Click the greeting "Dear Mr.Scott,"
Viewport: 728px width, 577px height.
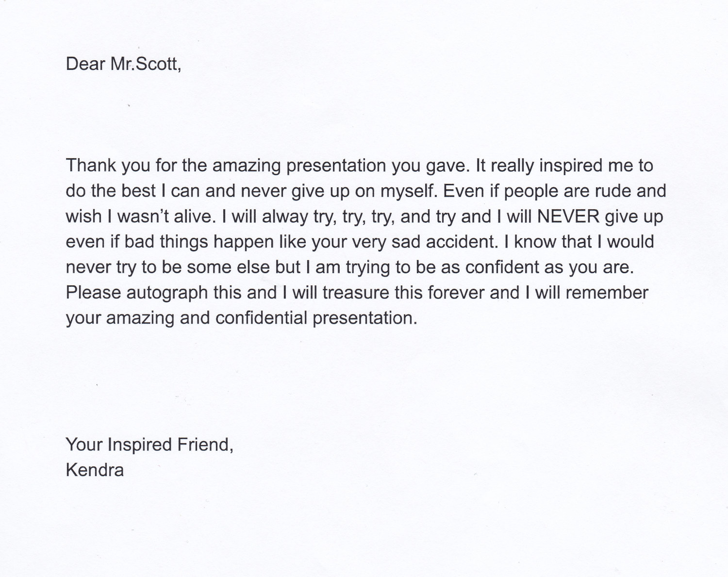coord(124,64)
